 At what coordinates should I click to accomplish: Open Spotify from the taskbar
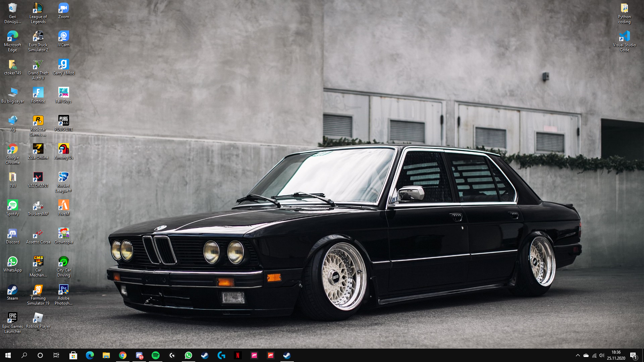pos(156,355)
